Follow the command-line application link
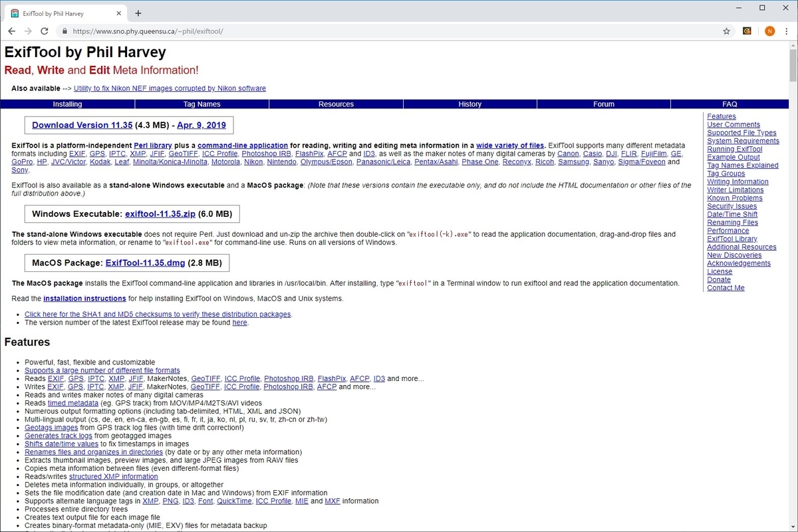The width and height of the screenshot is (798, 532). pyautogui.click(x=243, y=146)
